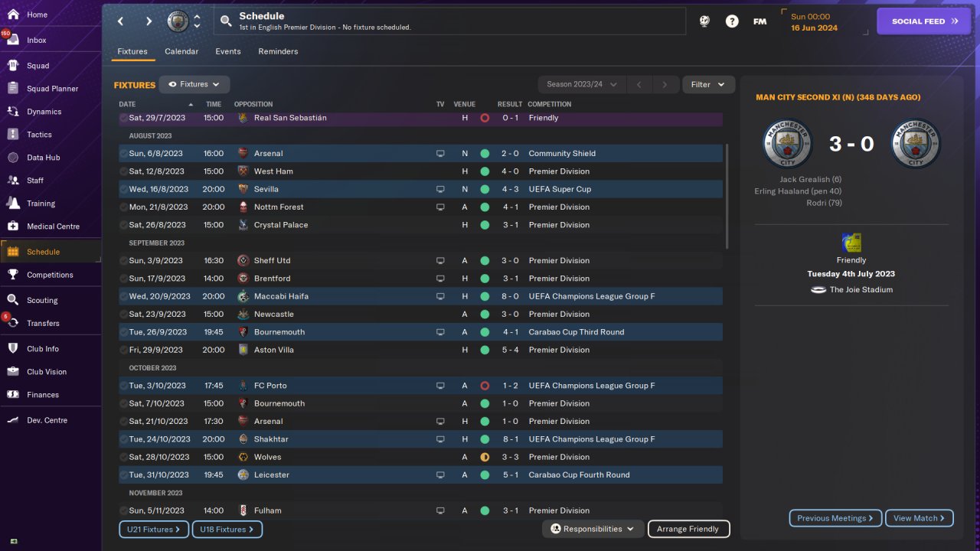Toggle the check mark on the Sheff Utd fixture
The width and height of the screenshot is (980, 551).
coord(124,261)
